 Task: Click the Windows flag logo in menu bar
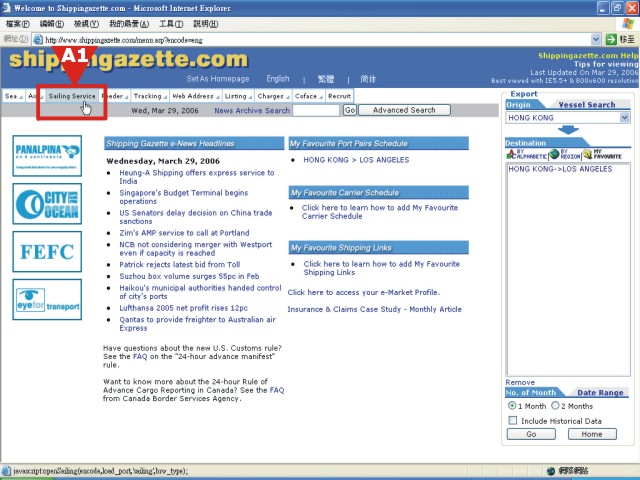point(628,24)
